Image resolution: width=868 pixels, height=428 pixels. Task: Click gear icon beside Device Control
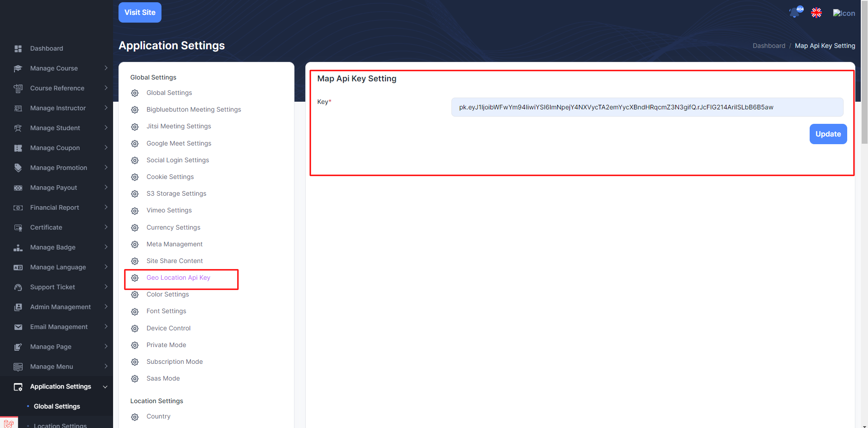click(135, 329)
